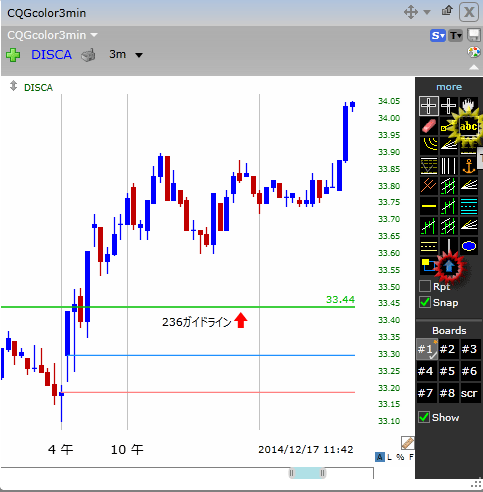Click the orange anchor tool
The width and height of the screenshot is (483, 492).
[x=469, y=166]
